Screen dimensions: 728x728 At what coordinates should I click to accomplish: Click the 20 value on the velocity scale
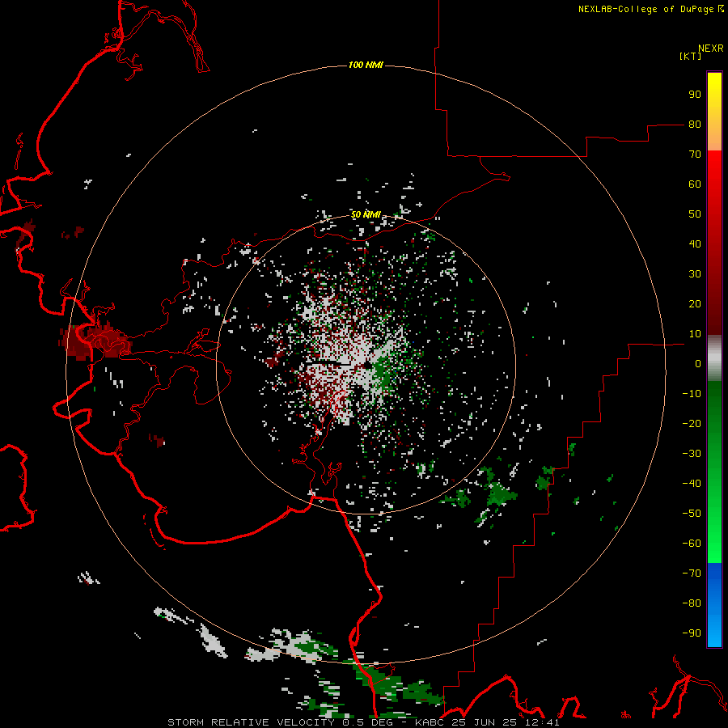pyautogui.click(x=695, y=303)
